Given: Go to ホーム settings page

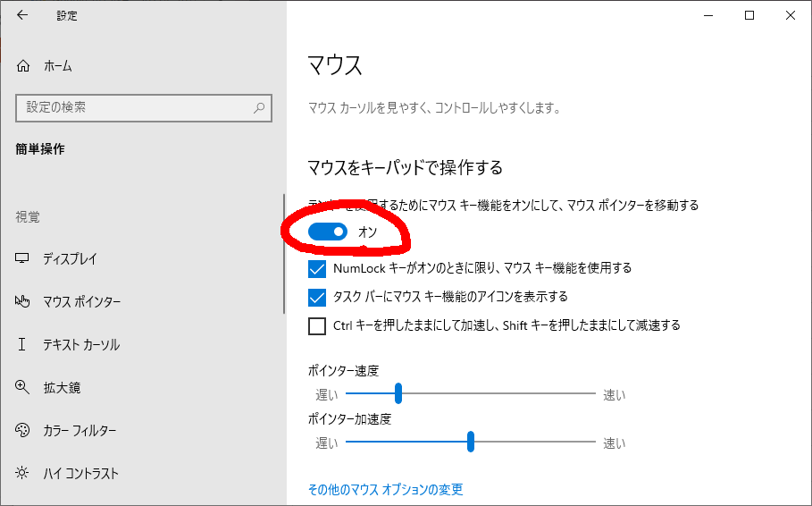Looking at the screenshot, I should pos(57,66).
